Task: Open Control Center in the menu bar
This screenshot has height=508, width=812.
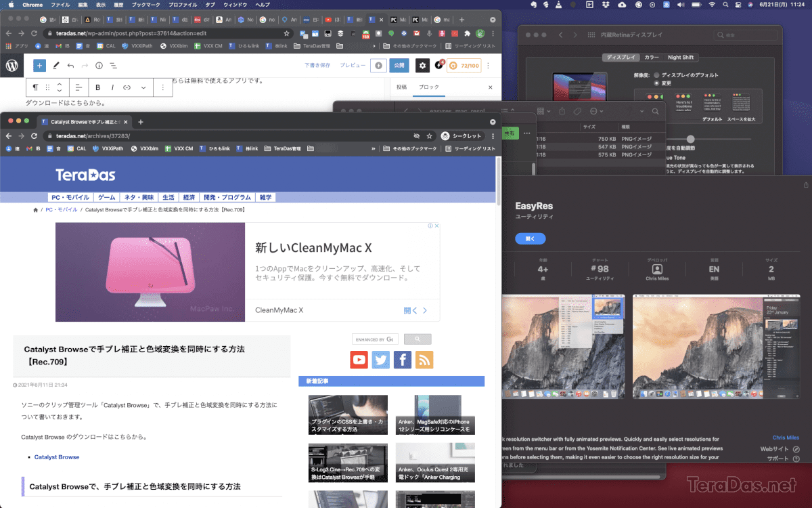Action: (739, 5)
